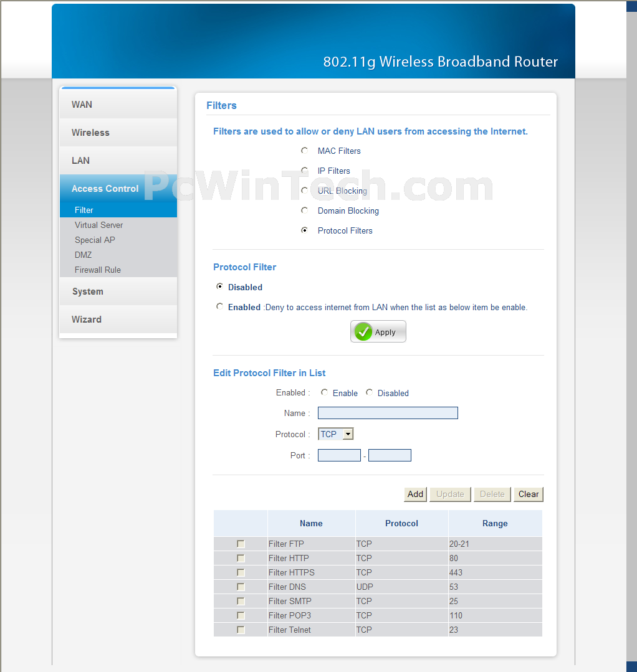Select the MAC Filters radio option
Image resolution: width=637 pixels, height=672 pixels.
[305, 151]
